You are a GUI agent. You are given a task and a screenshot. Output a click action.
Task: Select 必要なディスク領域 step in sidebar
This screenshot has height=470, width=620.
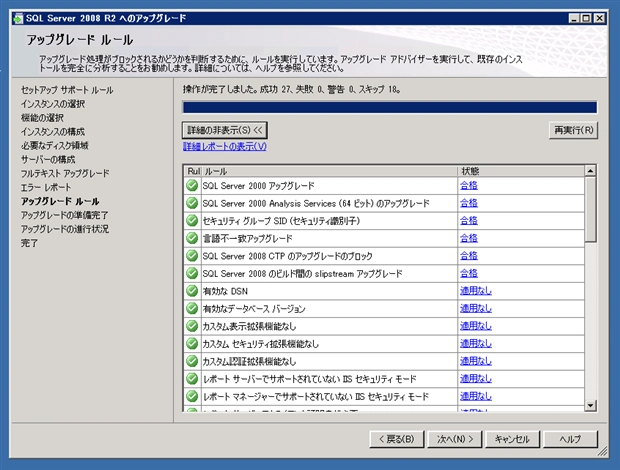[x=55, y=145]
